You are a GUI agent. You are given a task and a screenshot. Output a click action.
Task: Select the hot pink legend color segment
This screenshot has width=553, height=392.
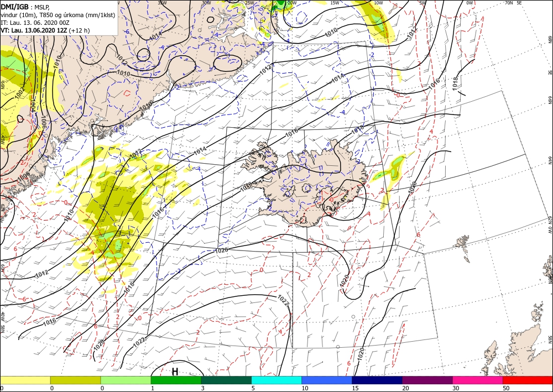click(x=478, y=380)
